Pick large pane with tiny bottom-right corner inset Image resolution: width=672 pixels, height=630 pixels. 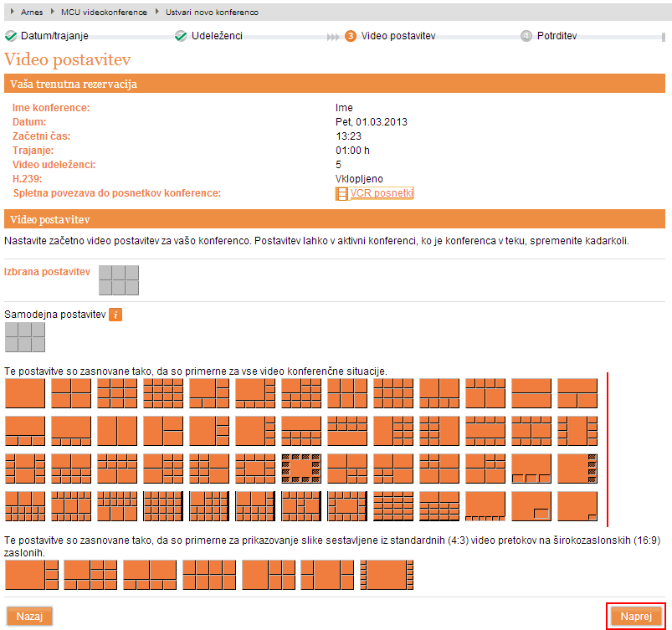tap(577, 506)
